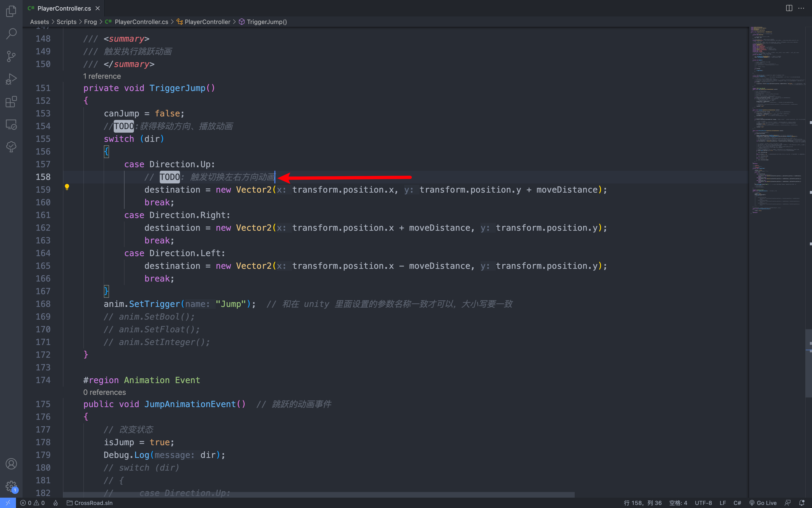Click the vertical scrollbar slider
Screen dimensions: 812x508
tap(809, 364)
